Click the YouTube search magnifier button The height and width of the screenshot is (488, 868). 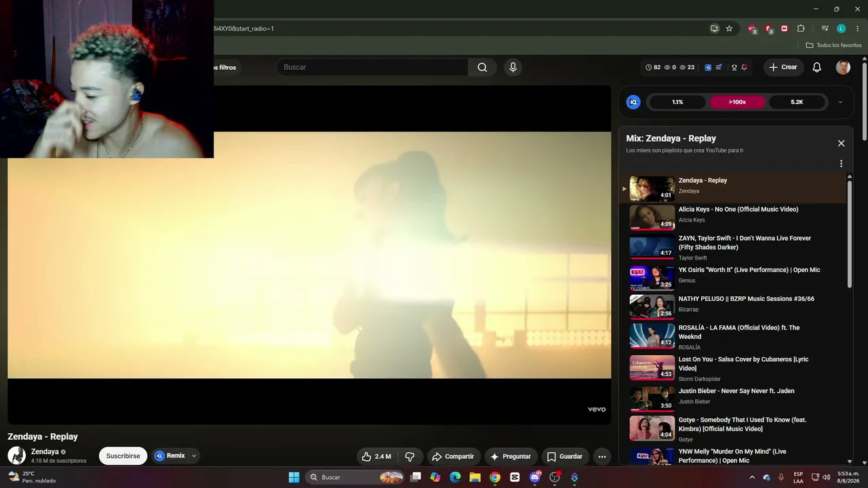(x=482, y=67)
